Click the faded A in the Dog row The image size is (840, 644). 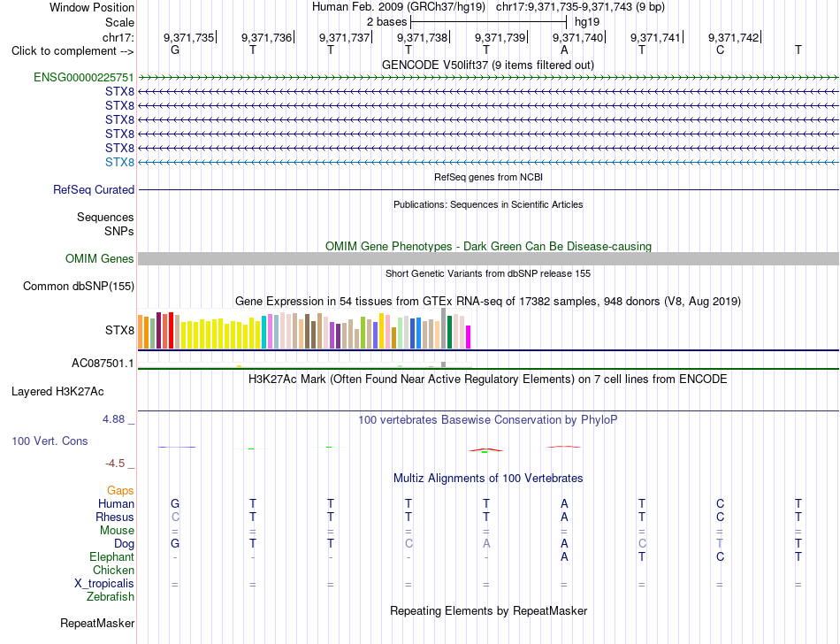pos(486,543)
